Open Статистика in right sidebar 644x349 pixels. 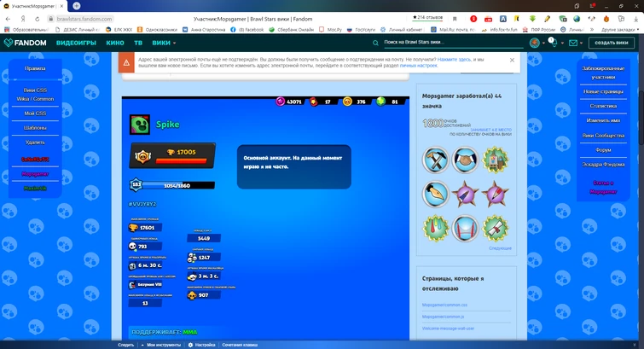pyautogui.click(x=603, y=106)
